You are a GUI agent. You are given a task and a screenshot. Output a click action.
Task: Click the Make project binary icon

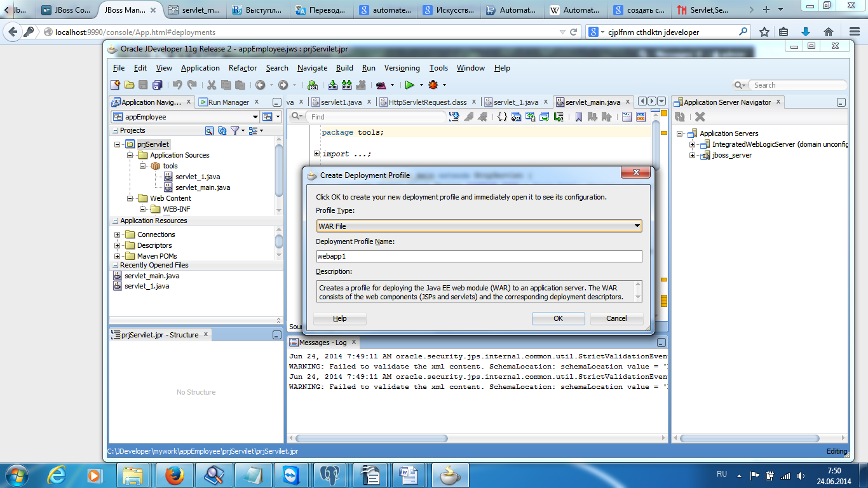(x=332, y=85)
